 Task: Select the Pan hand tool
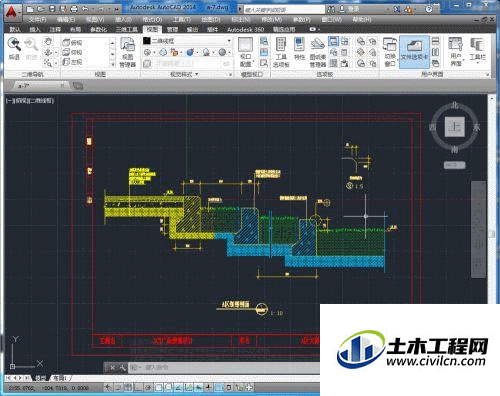[x=48, y=42]
